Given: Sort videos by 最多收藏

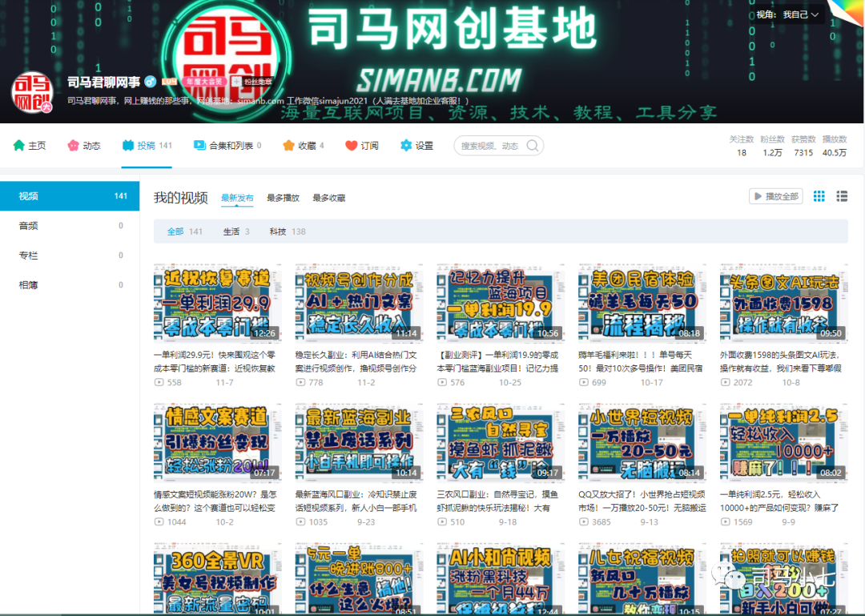Looking at the screenshot, I should [x=329, y=198].
